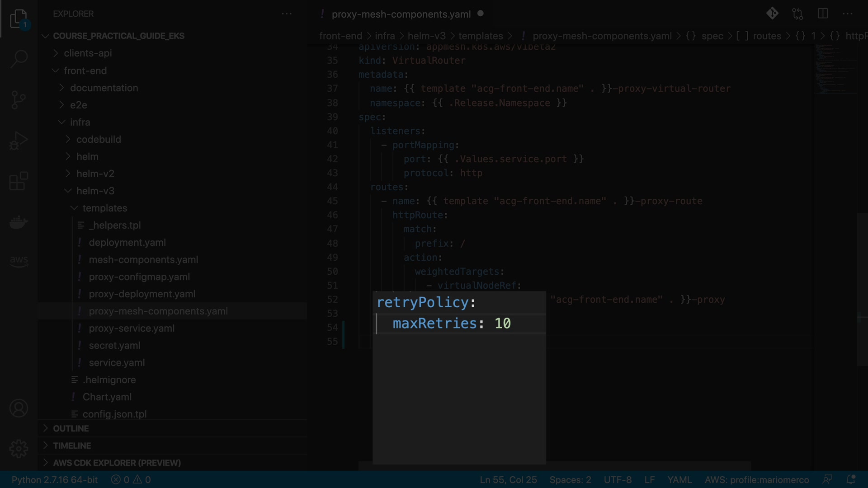Open notifications bell in status bar

[x=850, y=479]
